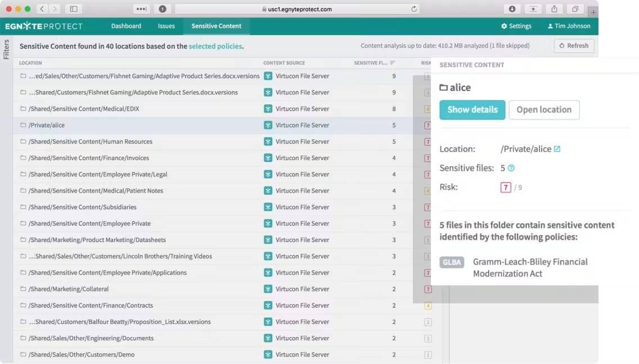Image resolution: width=639 pixels, height=364 pixels.
Task: Select the /Shared/Marketing/Product Marketing/Datasheets location
Action: [x=97, y=240]
